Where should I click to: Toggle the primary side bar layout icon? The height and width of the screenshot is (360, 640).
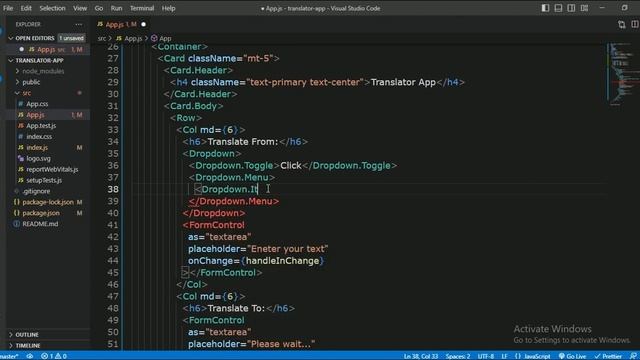click(545, 8)
